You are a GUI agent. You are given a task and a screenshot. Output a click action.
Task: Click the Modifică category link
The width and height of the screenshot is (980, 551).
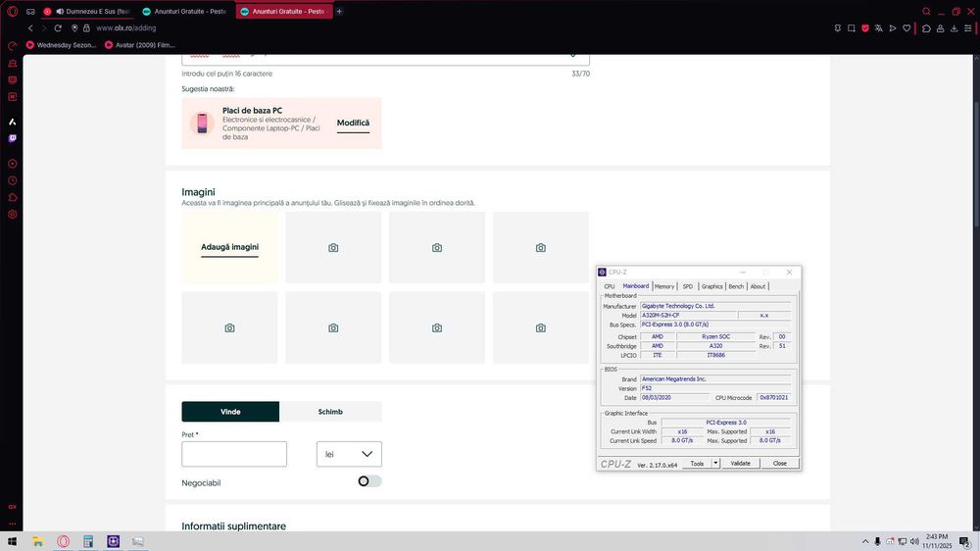point(353,124)
